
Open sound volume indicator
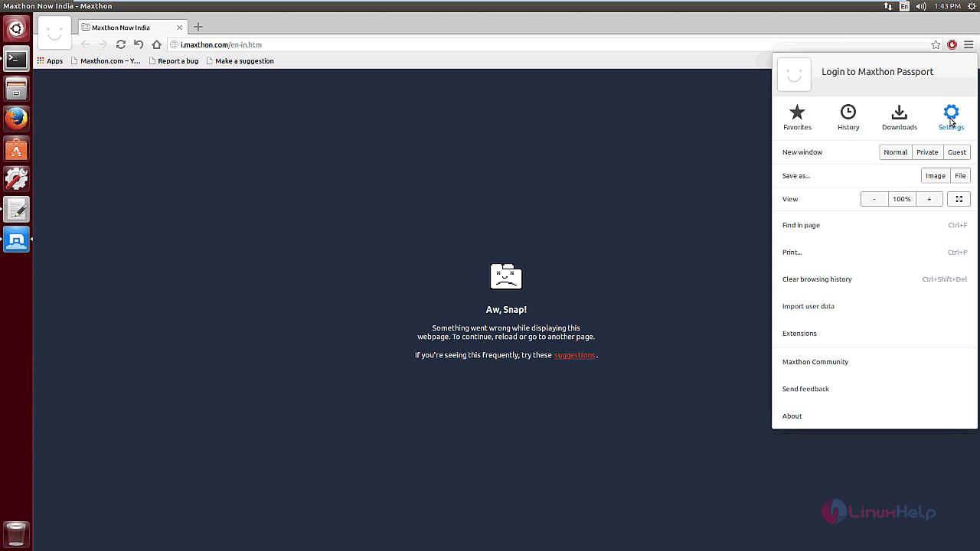coord(920,6)
